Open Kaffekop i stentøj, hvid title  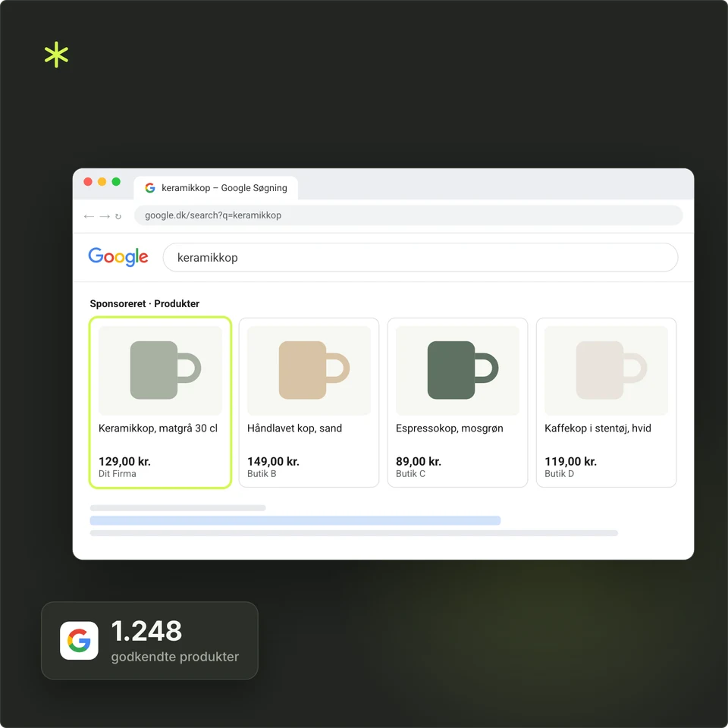click(x=598, y=428)
